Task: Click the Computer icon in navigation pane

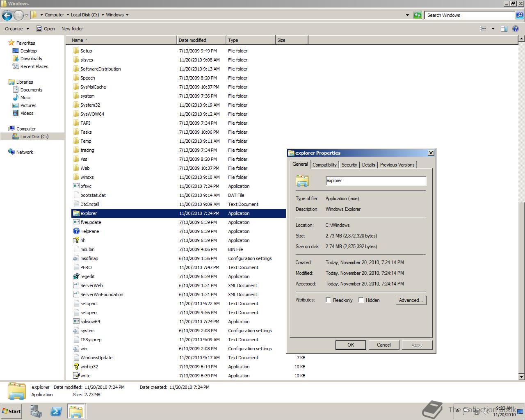Action: [x=11, y=129]
